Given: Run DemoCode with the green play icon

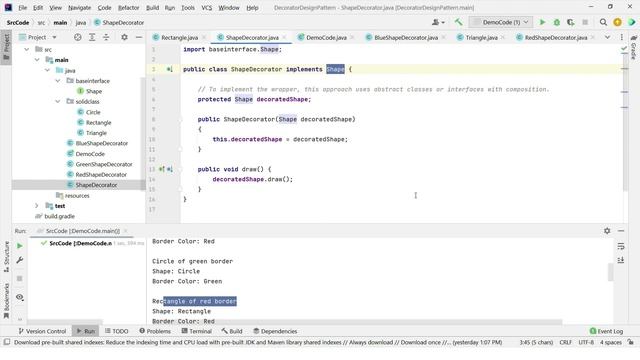Looking at the screenshot, I should click(542, 22).
